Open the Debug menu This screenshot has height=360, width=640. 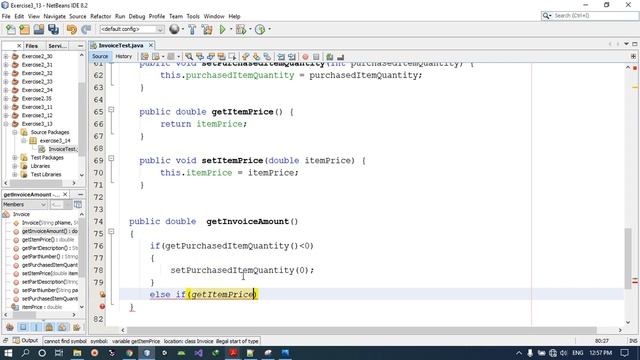coord(137,16)
